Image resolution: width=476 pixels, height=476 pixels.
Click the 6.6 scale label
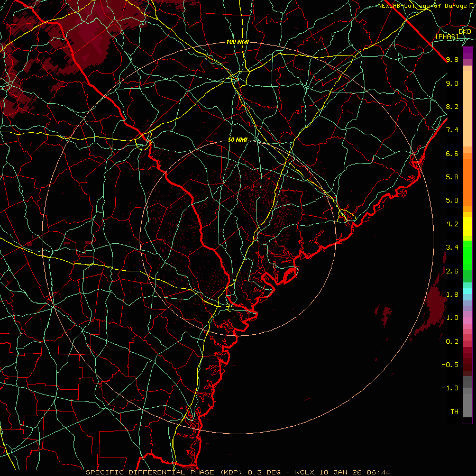[452, 153]
